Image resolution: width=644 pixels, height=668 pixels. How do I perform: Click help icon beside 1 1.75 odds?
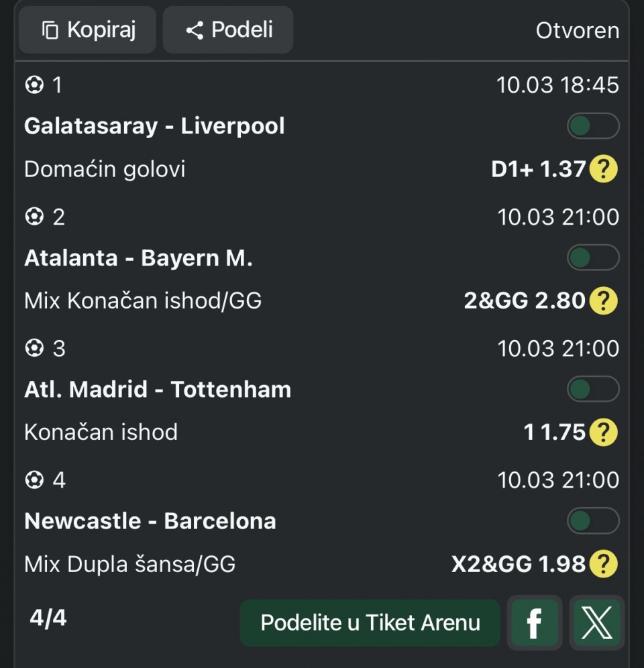603,432
